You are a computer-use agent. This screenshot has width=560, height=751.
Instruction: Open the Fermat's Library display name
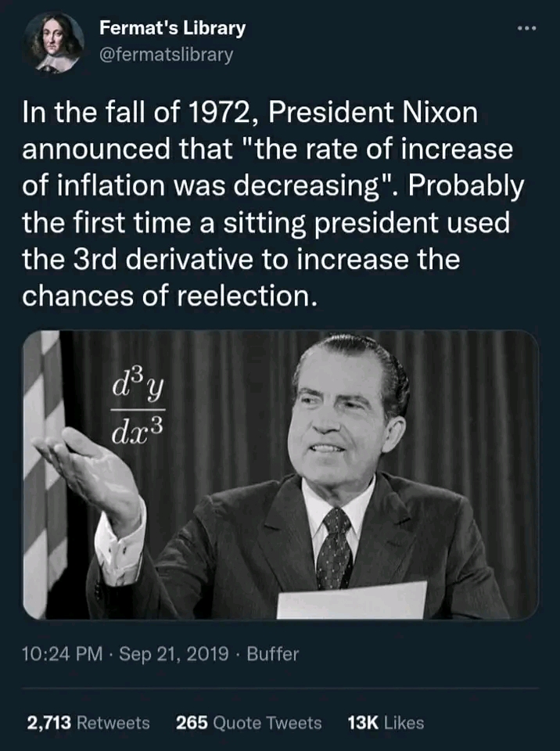point(172,28)
